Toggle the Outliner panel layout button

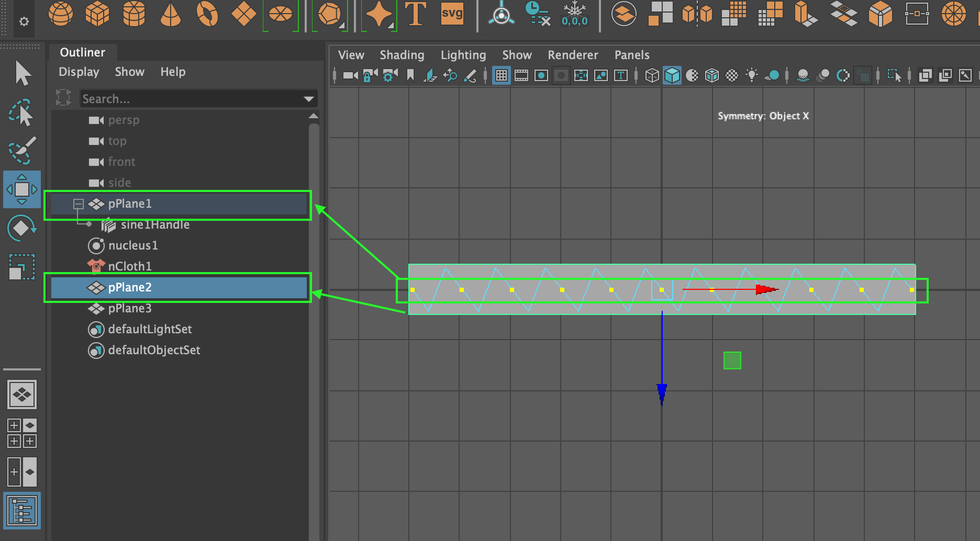[22, 511]
